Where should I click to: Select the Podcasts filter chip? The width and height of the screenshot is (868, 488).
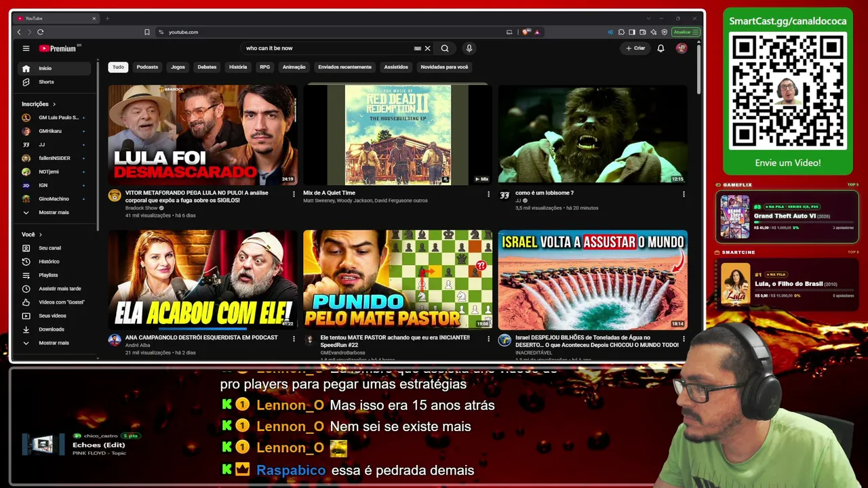click(x=147, y=67)
